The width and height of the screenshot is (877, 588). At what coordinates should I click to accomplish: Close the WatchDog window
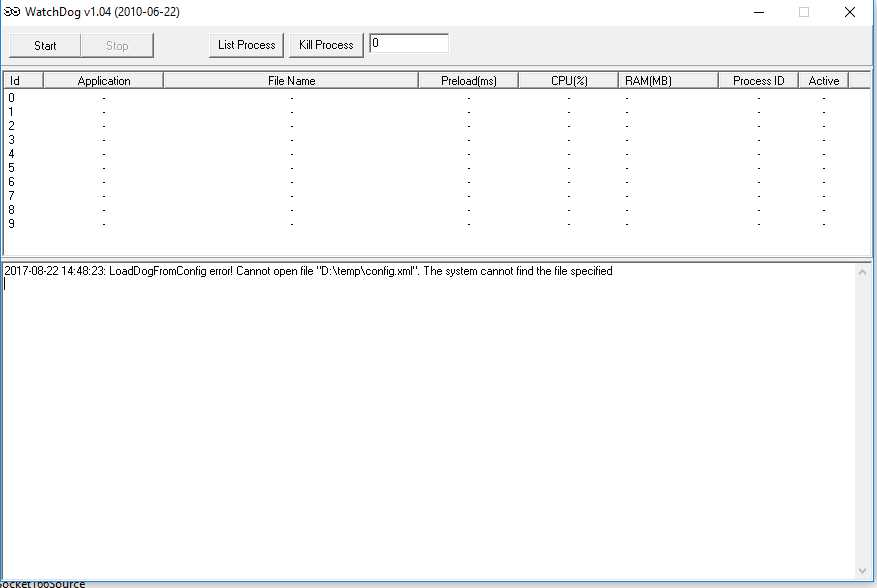click(850, 12)
